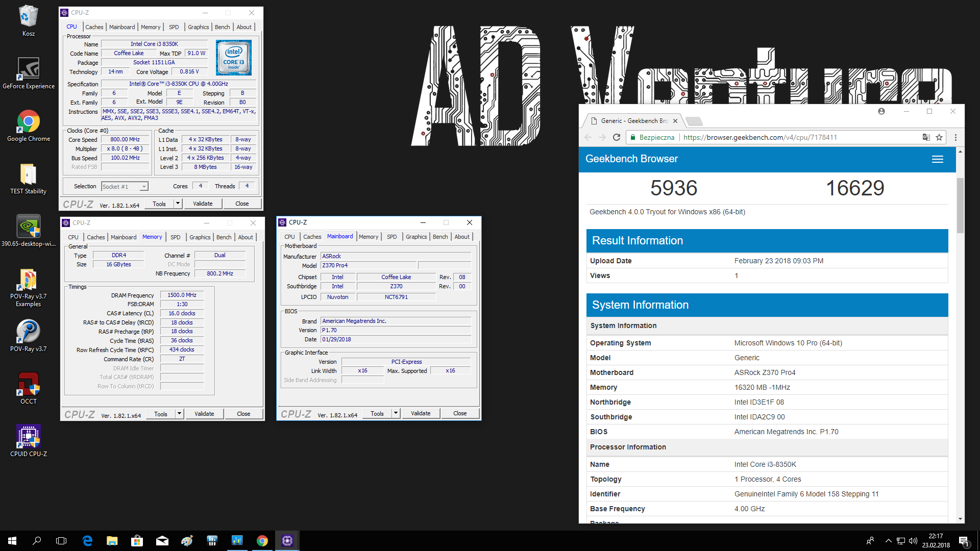
Task: Open the Windows Start menu
Action: (12, 541)
